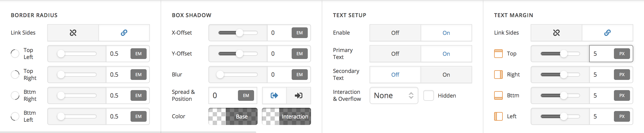This screenshot has width=644, height=133.
Task: Switch Primary Text to Off
Action: [395, 54]
